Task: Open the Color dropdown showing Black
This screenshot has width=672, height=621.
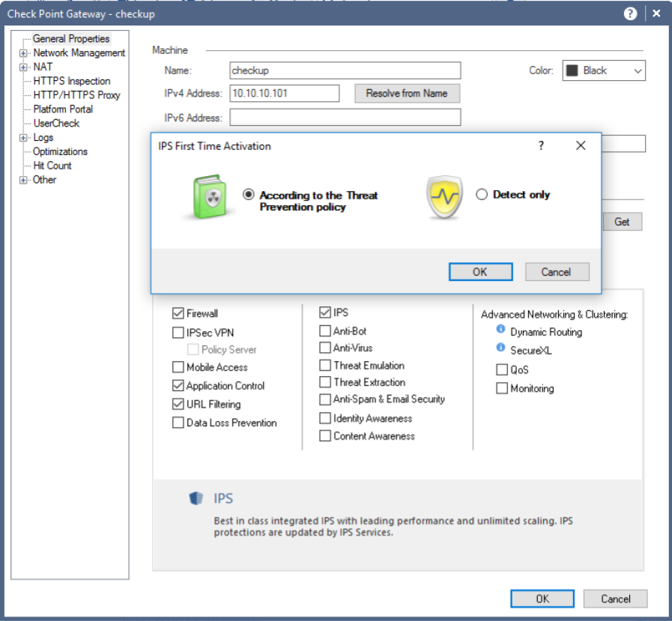Action: pos(603,70)
